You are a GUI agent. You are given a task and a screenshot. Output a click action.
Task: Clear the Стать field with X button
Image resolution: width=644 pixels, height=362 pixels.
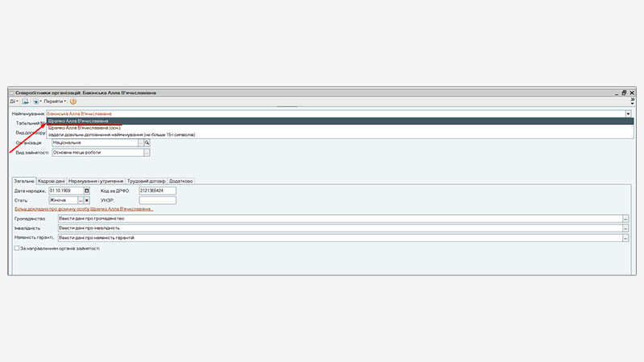click(x=87, y=200)
